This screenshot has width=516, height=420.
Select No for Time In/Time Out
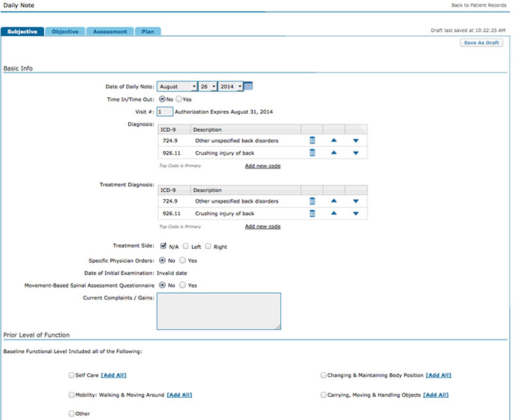click(162, 99)
